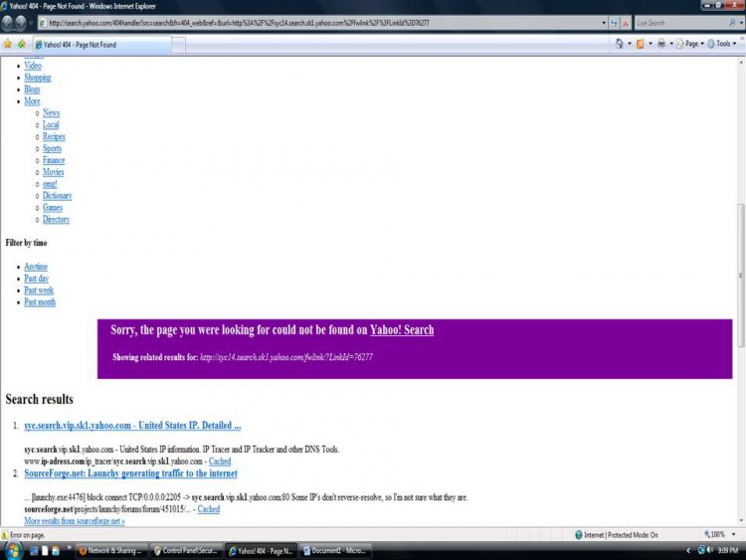Open the Page menu dropdown
Viewport: 746px width, 560px height.
(690, 44)
